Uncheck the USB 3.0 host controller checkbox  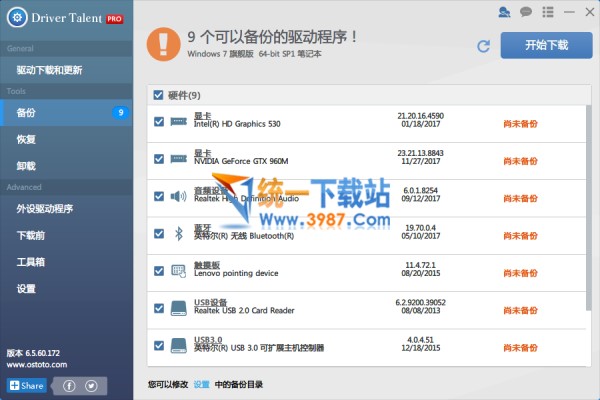159,346
